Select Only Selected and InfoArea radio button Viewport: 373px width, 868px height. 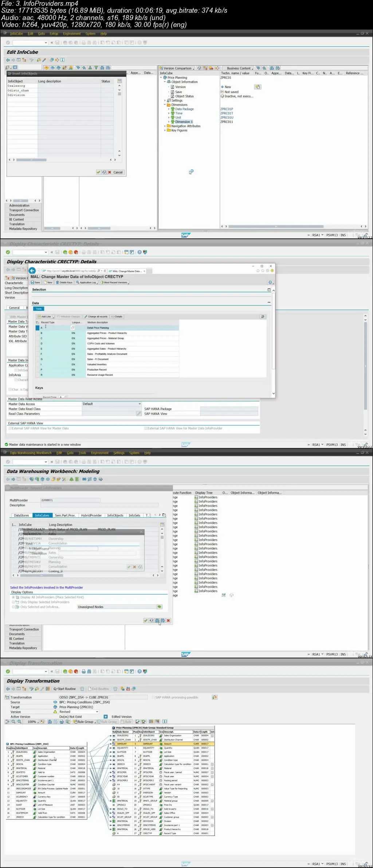(13, 607)
